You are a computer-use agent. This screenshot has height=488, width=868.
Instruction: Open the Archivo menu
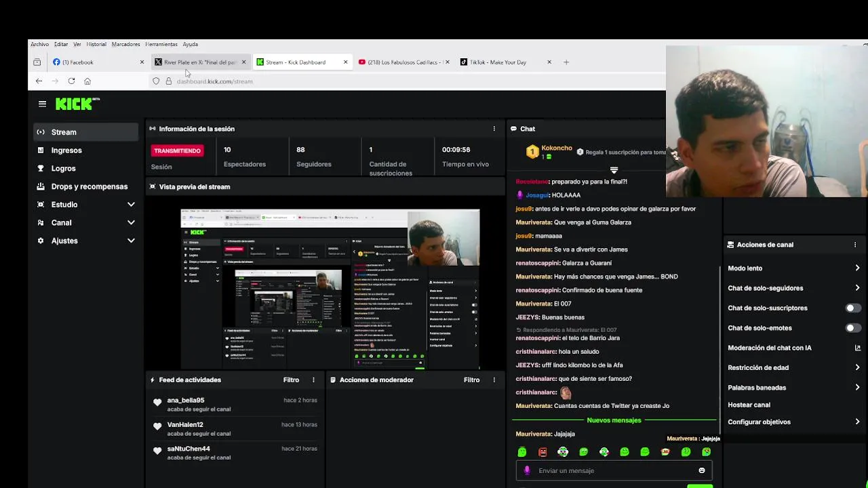39,44
